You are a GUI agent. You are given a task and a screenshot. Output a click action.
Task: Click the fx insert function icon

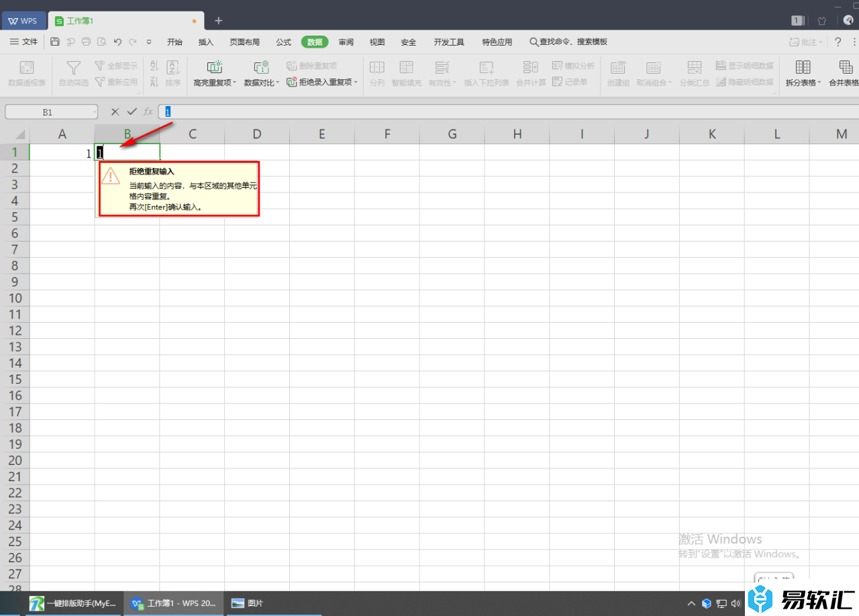point(148,111)
